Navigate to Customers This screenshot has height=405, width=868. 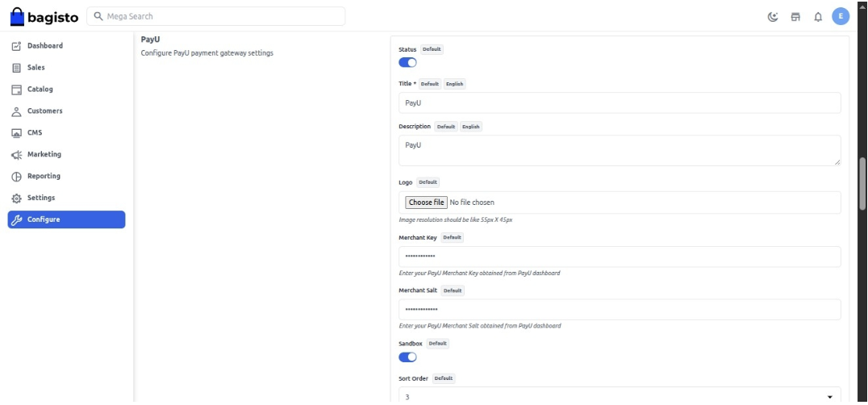(66, 111)
